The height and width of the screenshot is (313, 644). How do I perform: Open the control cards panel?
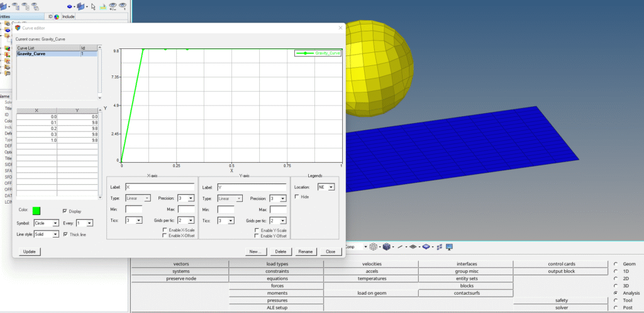coord(561,264)
